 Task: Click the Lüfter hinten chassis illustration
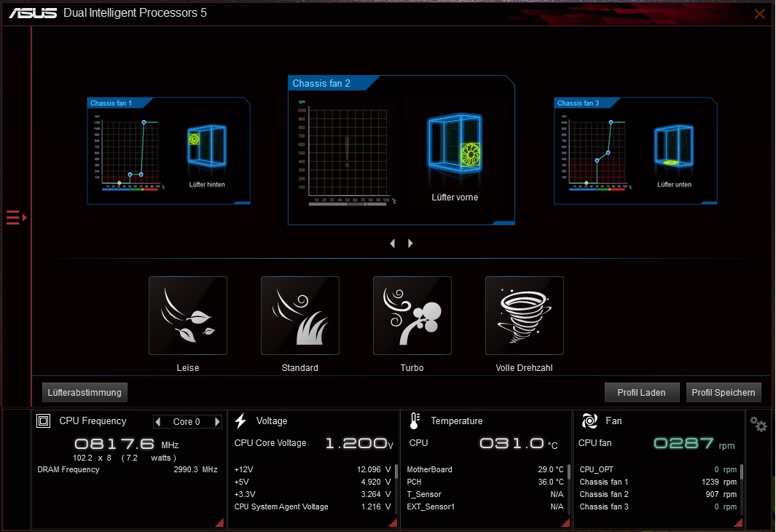pyautogui.click(x=207, y=146)
